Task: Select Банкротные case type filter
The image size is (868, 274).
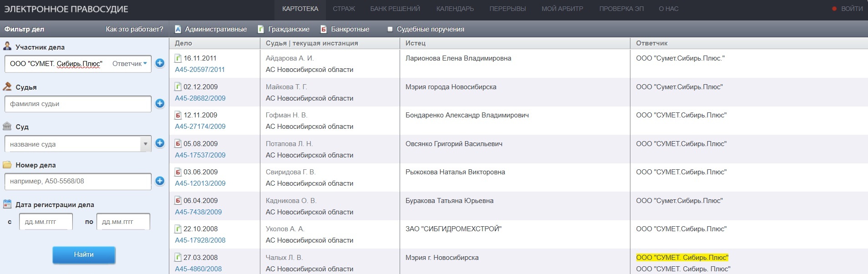Action: coord(345,29)
